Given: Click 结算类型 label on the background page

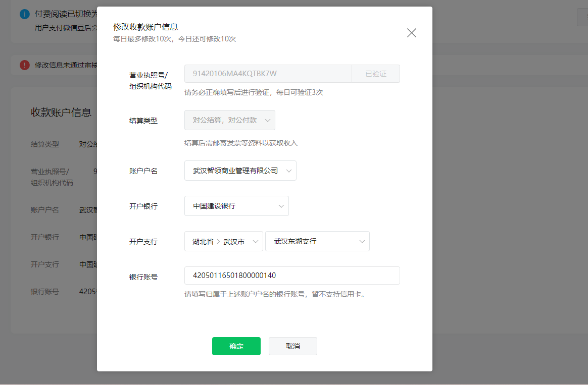Looking at the screenshot, I should point(45,144).
